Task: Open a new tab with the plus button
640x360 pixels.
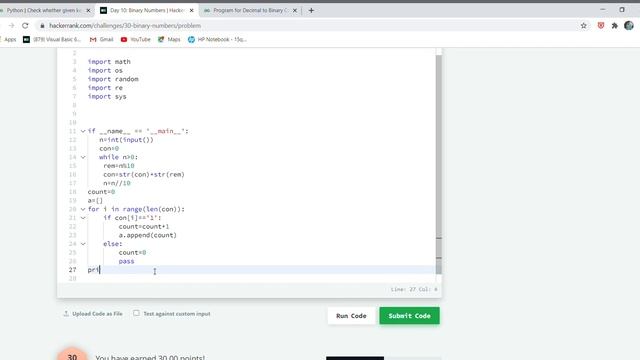Action: 311,10
